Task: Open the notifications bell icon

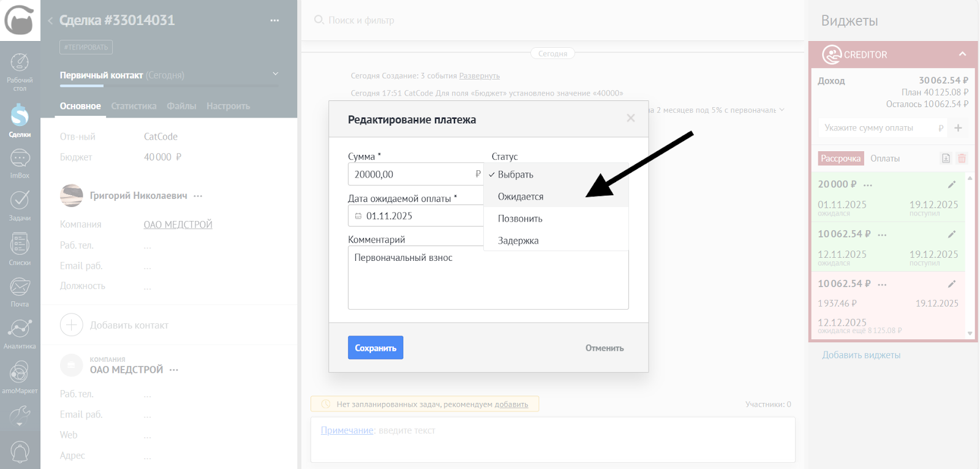Action: (x=20, y=452)
